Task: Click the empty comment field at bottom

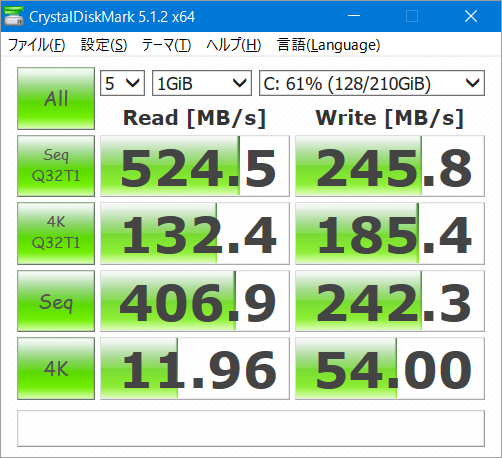Action: pos(251,428)
